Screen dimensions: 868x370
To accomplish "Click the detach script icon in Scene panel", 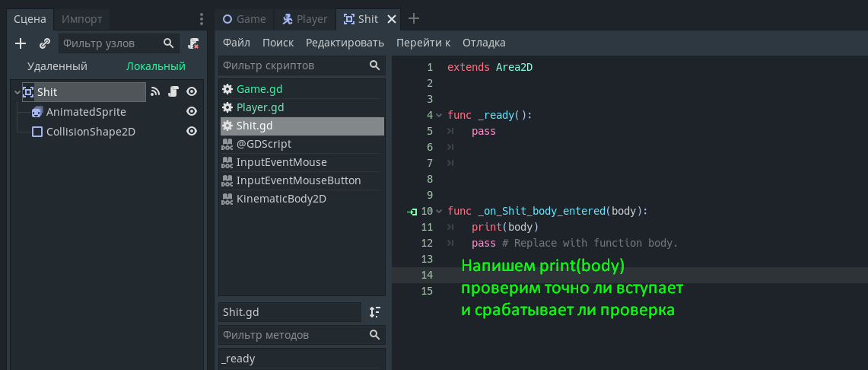I will pos(194,43).
